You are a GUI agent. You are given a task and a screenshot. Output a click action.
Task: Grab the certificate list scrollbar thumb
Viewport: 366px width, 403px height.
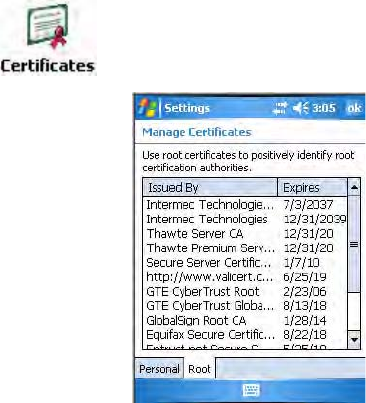click(x=354, y=244)
